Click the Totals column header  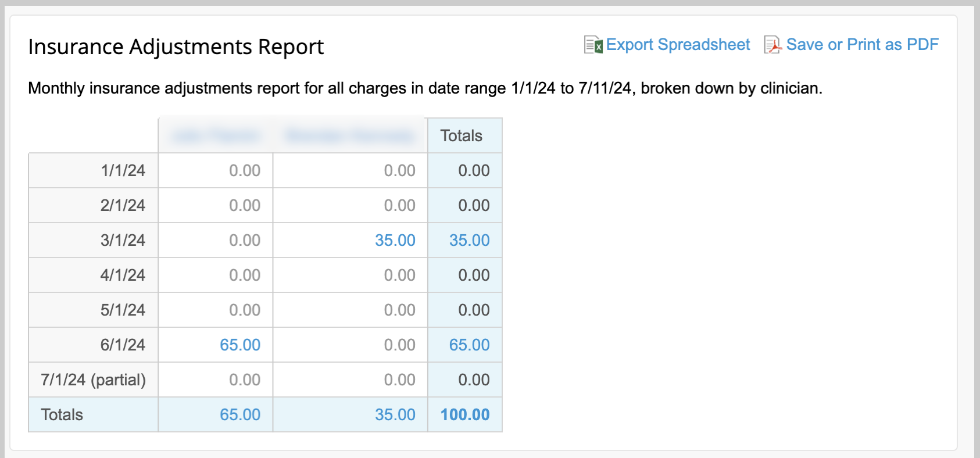click(461, 135)
